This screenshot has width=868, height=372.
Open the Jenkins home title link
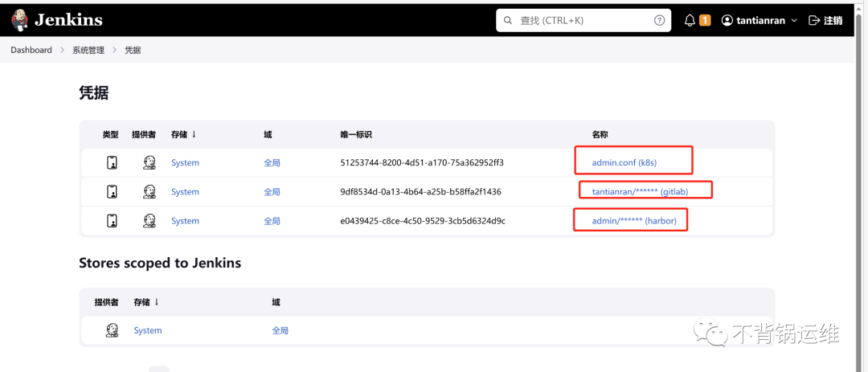(68, 20)
